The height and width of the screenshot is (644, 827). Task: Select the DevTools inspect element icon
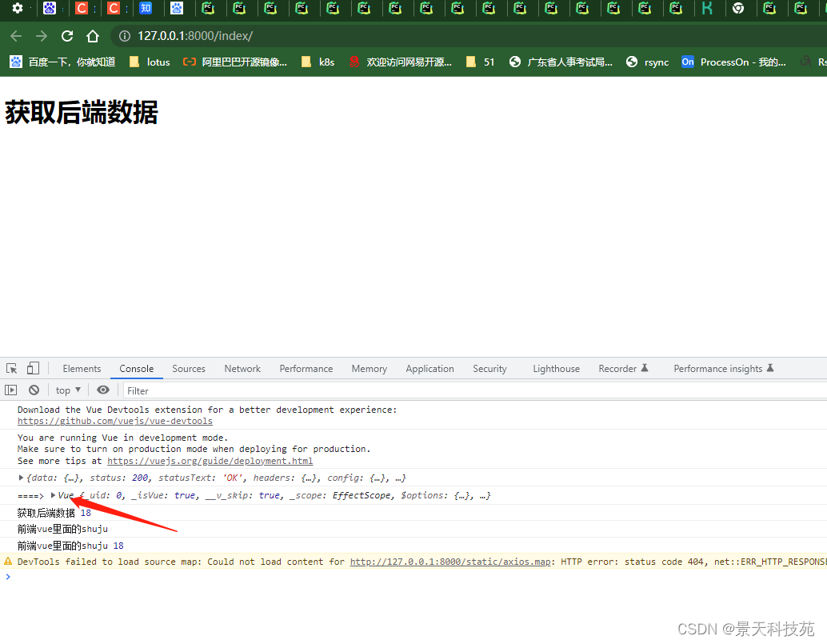pyautogui.click(x=12, y=368)
